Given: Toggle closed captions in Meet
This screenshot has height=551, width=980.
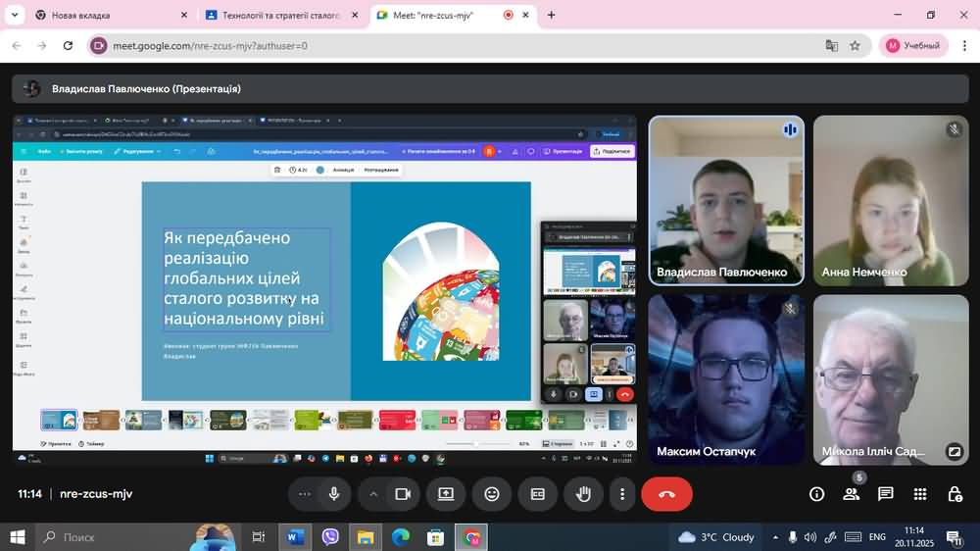Looking at the screenshot, I should coord(537,494).
